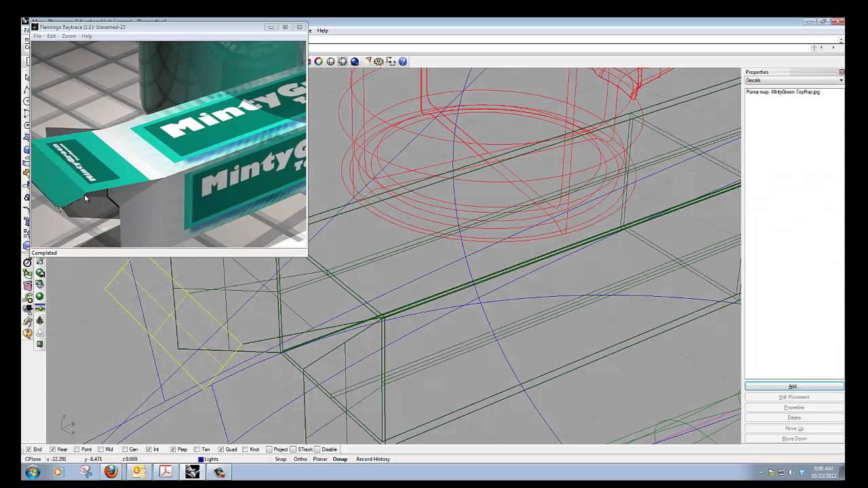The height and width of the screenshot is (488, 868).
Task: Select the Planar map MintyGreen decal entry
Action: (783, 92)
